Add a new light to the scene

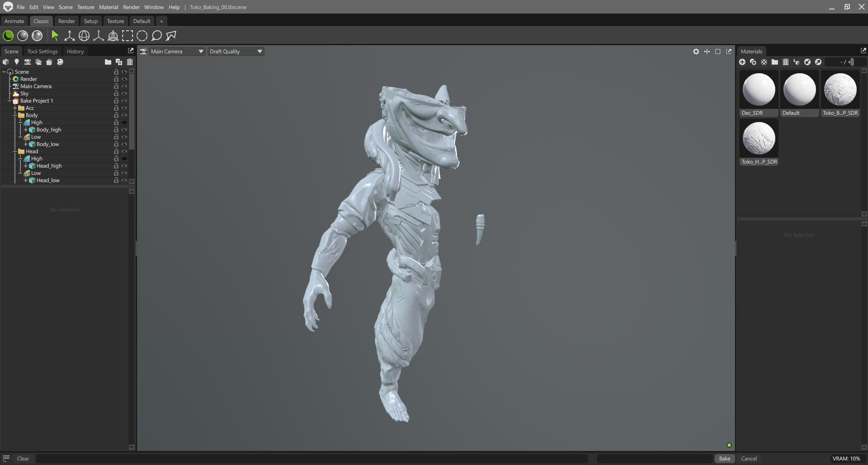click(17, 62)
